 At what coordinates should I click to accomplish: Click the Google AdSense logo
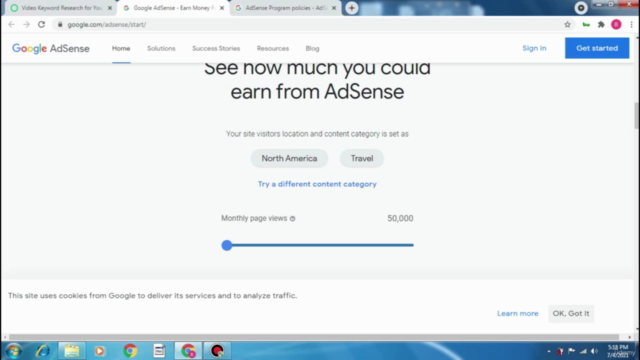[51, 49]
